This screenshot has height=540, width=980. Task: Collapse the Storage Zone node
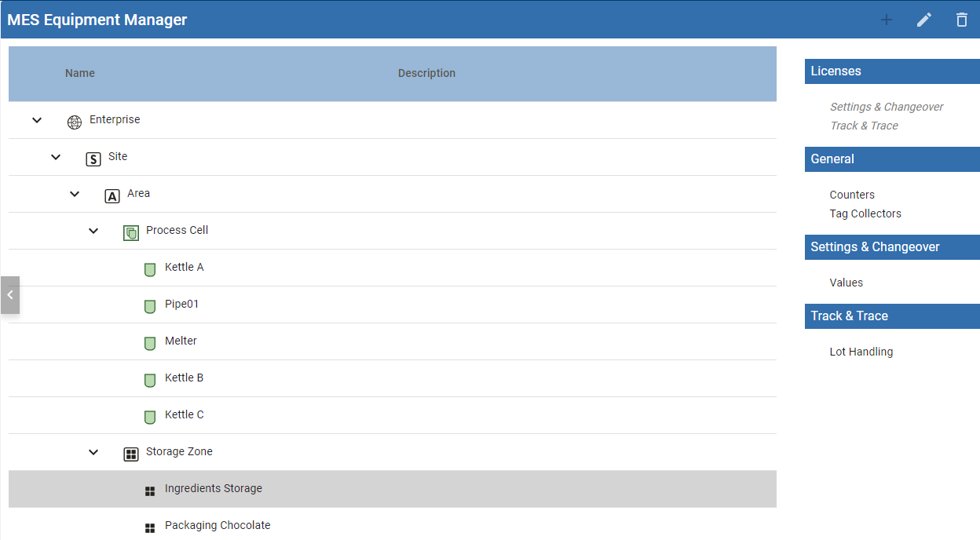(93, 452)
